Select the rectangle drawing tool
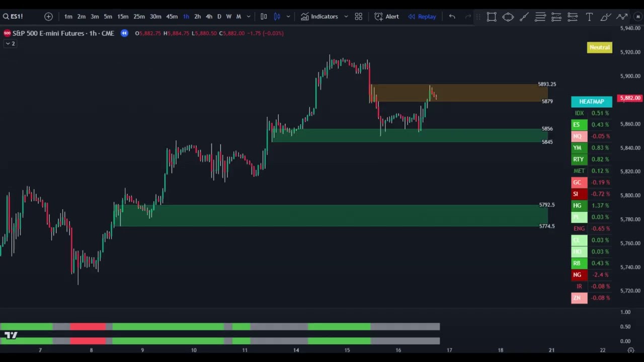The height and width of the screenshot is (362, 644). [x=492, y=17]
